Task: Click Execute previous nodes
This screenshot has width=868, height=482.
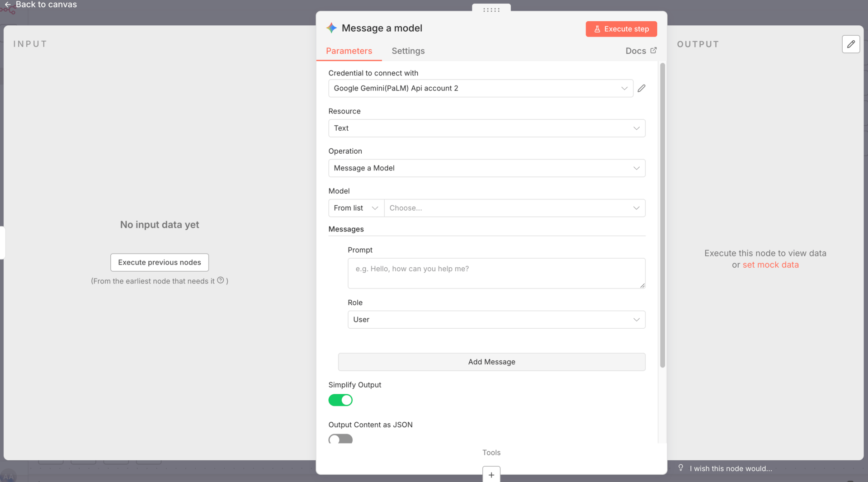Action: point(159,262)
